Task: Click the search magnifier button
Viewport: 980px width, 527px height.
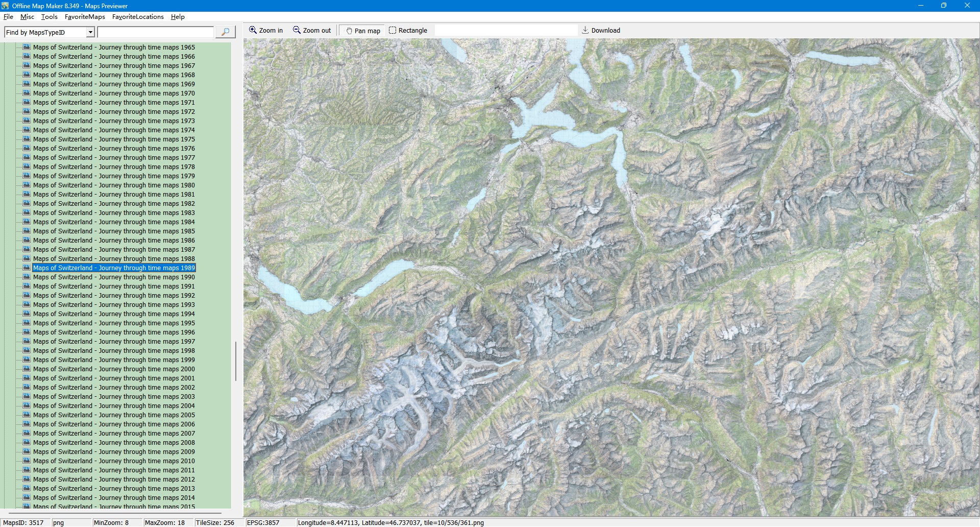Action: click(225, 32)
